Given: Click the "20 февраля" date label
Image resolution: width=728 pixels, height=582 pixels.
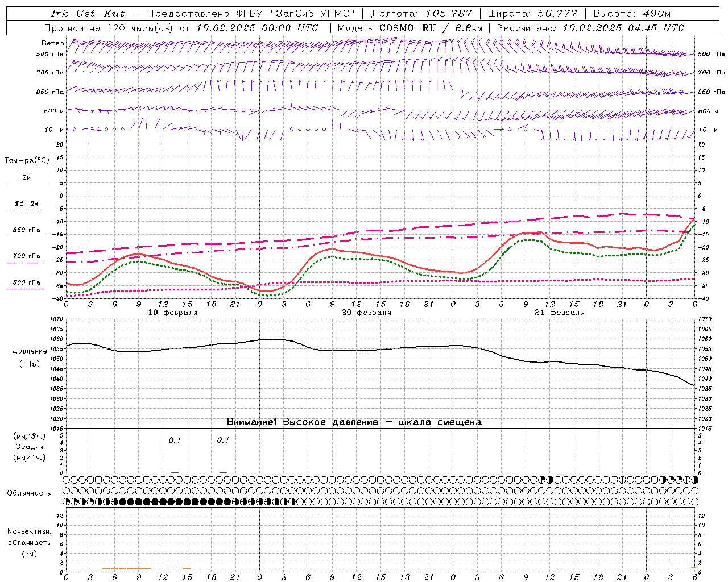Looking at the screenshot, I should 366,313.
